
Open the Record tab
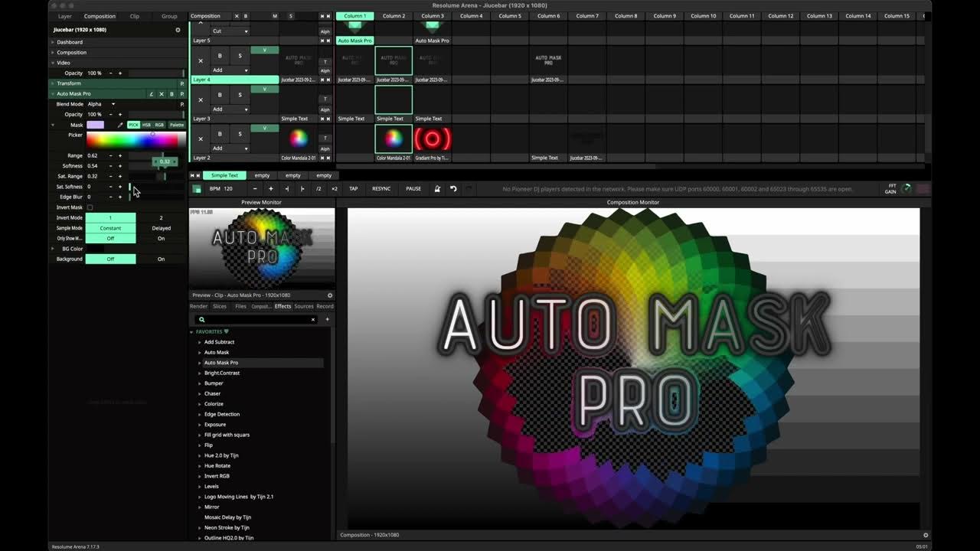pyautogui.click(x=325, y=306)
